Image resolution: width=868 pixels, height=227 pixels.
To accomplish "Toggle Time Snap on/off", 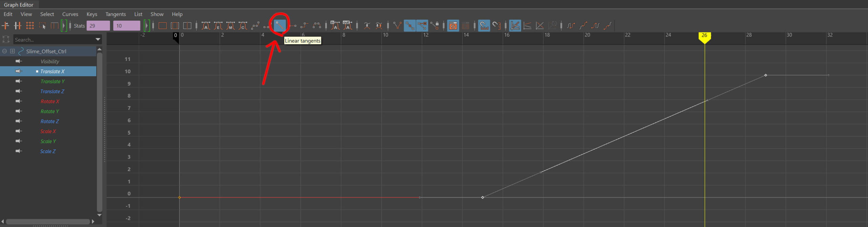I will point(484,25).
